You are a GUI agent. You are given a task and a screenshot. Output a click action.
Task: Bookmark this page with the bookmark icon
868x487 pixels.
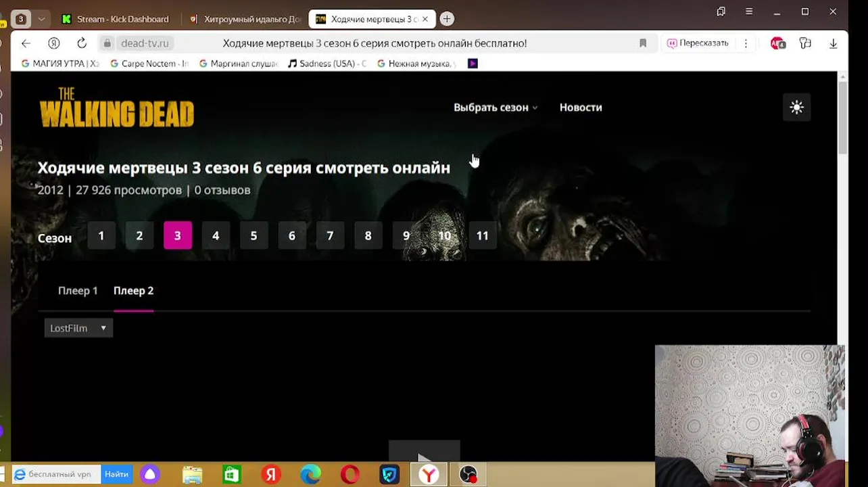643,43
